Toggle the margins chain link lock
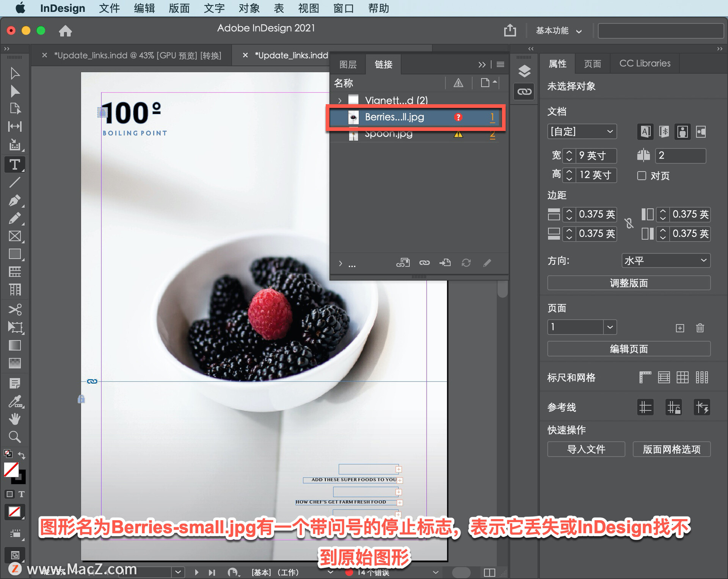The width and height of the screenshot is (728, 579). tap(629, 223)
